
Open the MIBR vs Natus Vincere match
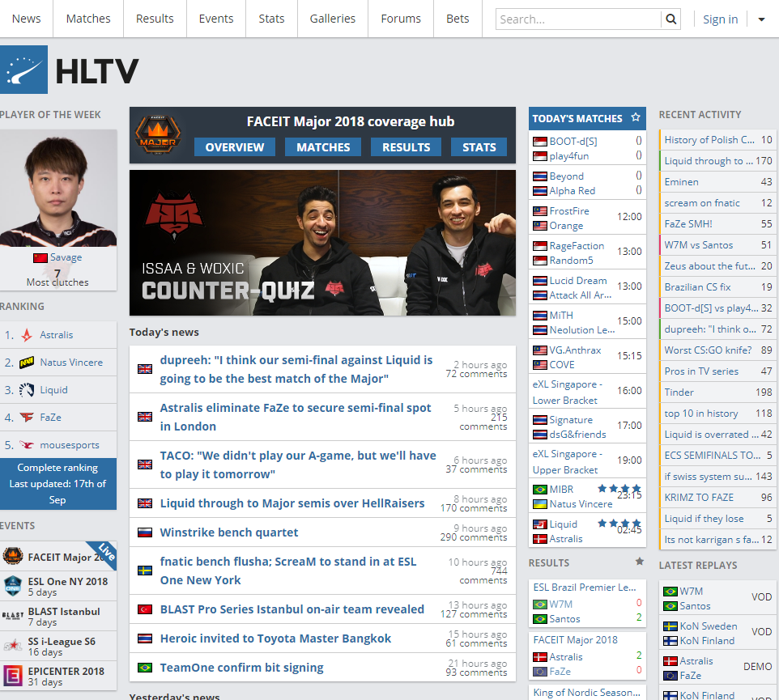587,496
